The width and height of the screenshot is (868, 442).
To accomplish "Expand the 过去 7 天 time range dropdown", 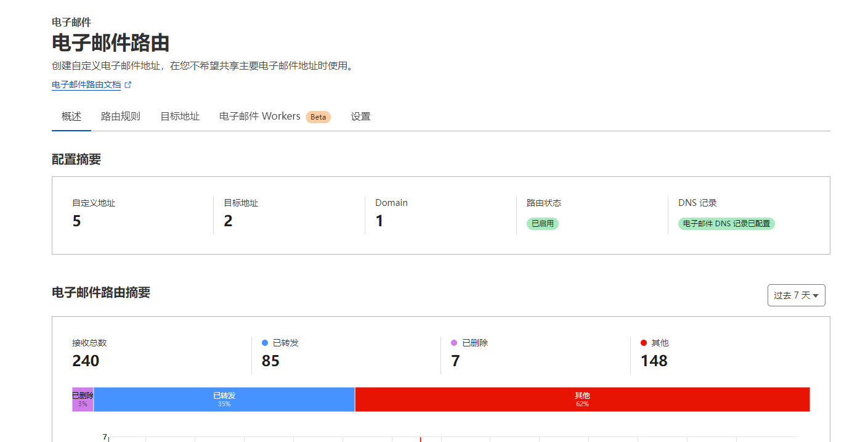I will coord(797,295).
